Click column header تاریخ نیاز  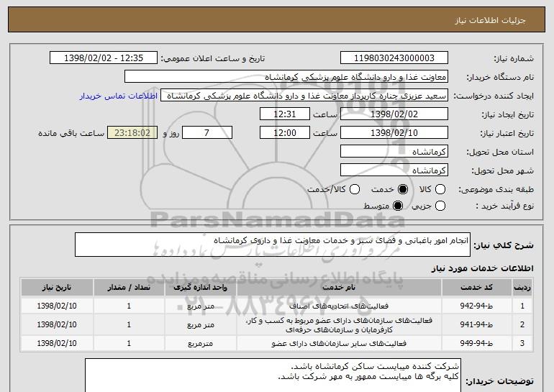pos(57,288)
